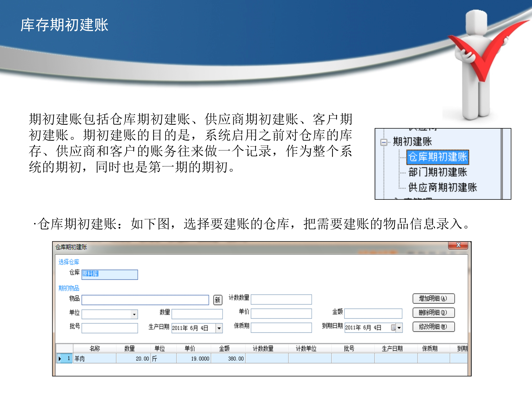The width and height of the screenshot is (532, 399).
Task: Click the 19.0000 price cell
Action: tap(194, 358)
